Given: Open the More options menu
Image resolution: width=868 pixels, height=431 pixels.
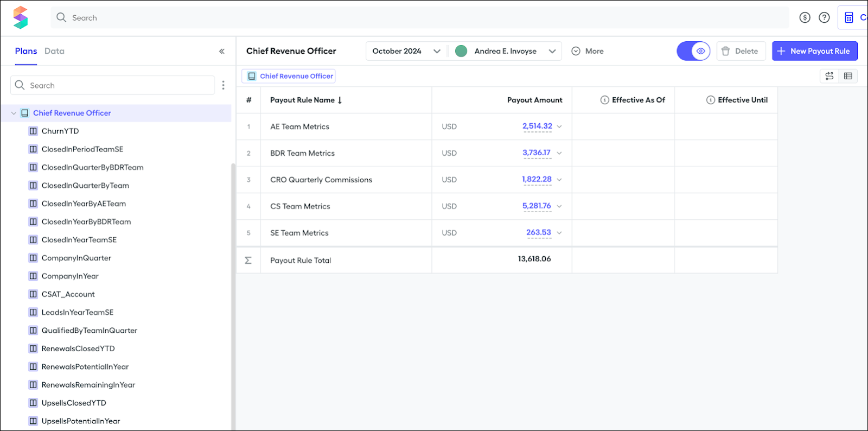Looking at the screenshot, I should (x=588, y=51).
